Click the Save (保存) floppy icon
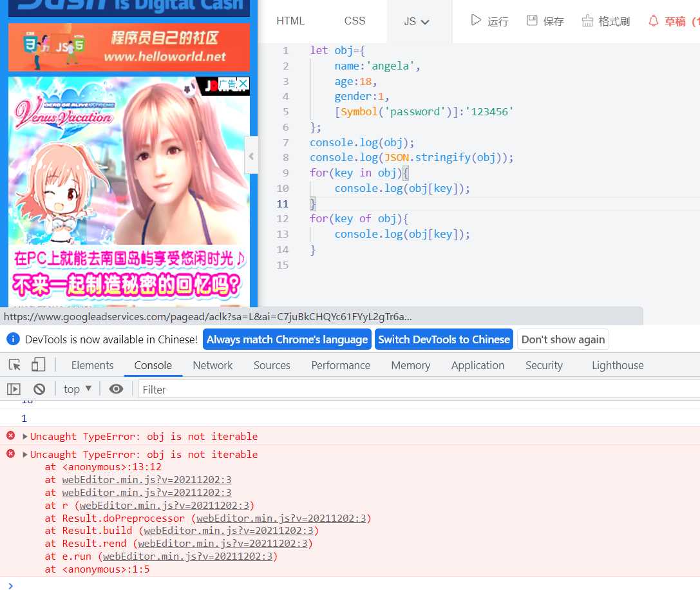 coord(532,21)
